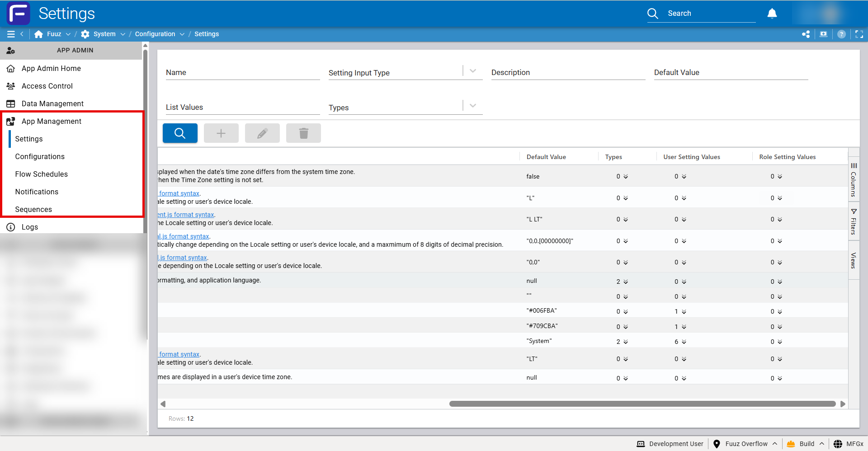This screenshot has height=451, width=868.
Task: Click the blue search magnifier button
Action: click(180, 133)
